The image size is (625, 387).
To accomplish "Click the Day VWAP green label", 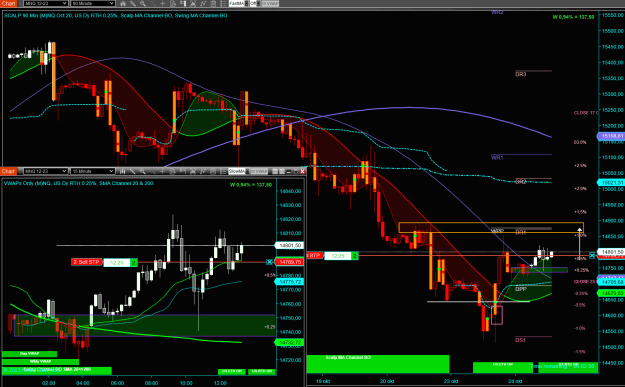I will [29, 354].
